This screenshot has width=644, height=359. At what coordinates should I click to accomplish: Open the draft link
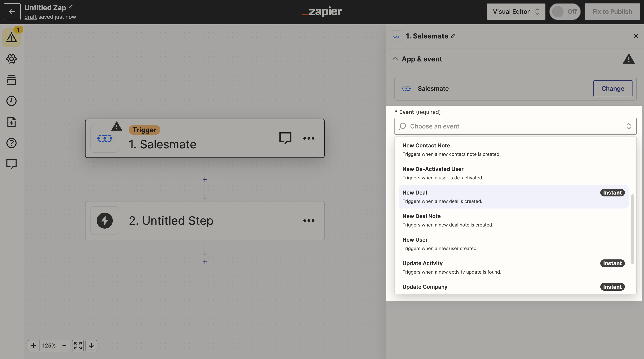[30, 17]
